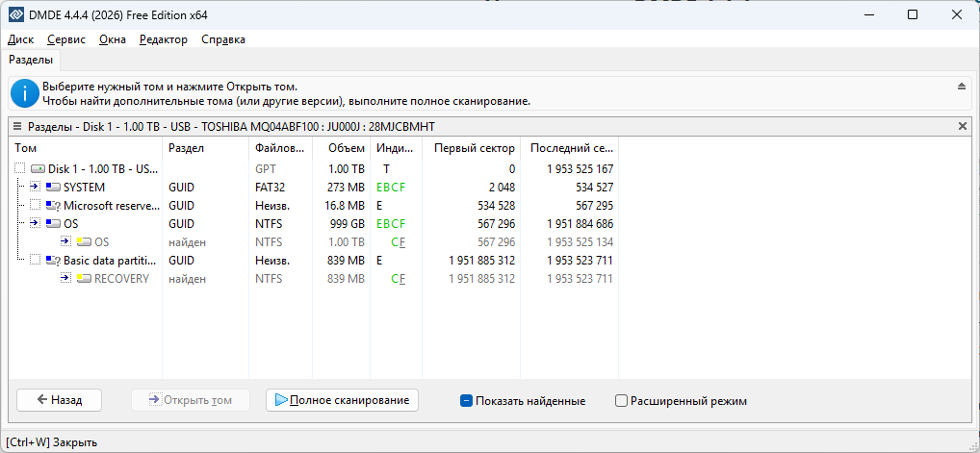Click the disk drive icon beside Disk 1
The height and width of the screenshot is (453, 980).
(x=39, y=168)
